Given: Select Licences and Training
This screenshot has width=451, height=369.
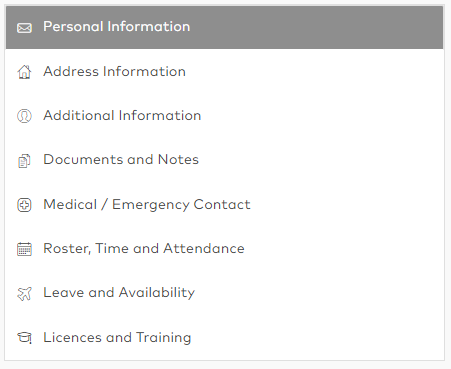Looking at the screenshot, I should point(117,337).
